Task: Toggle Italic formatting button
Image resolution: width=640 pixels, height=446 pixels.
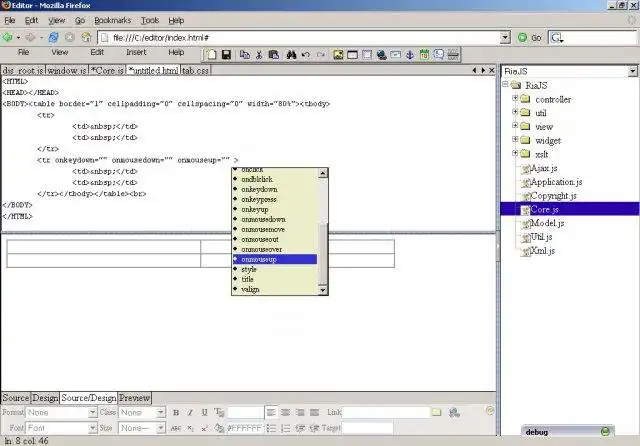Action: click(190, 413)
